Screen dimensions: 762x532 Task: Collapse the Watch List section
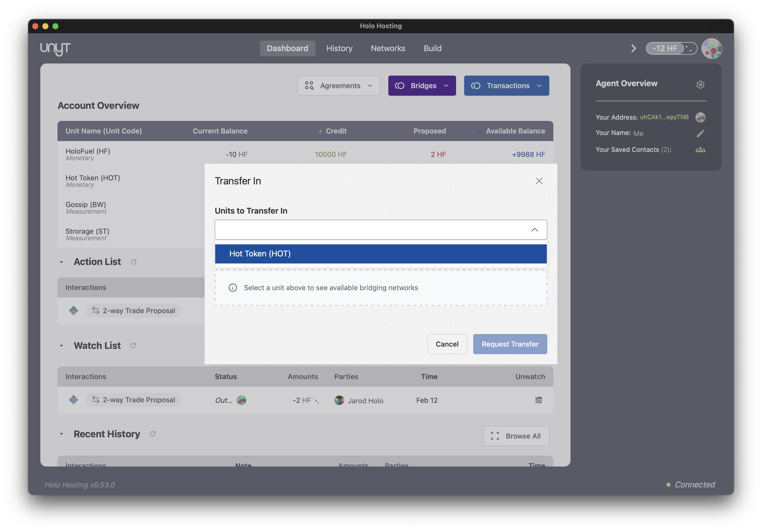tap(61, 346)
